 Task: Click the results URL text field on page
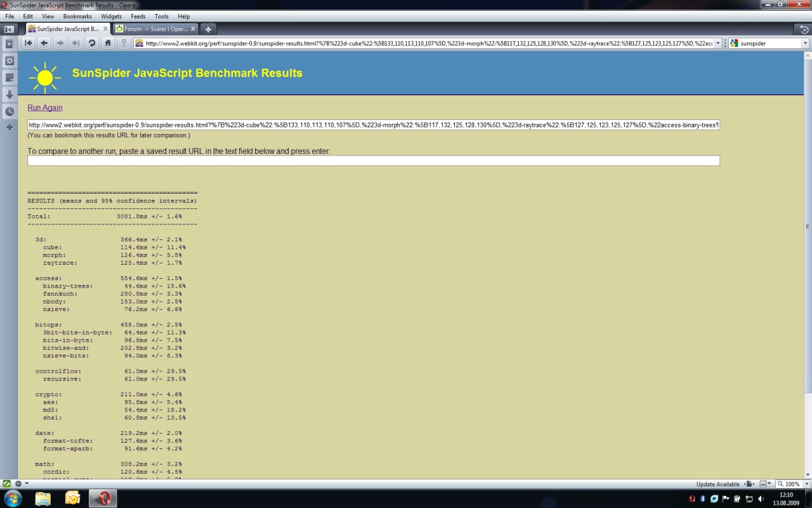pos(374,125)
